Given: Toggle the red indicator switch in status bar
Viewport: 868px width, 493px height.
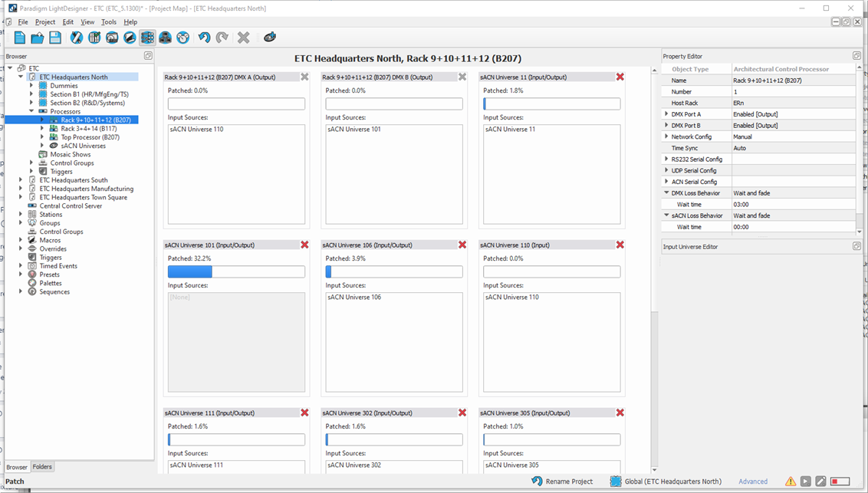Looking at the screenshot, I should point(840,481).
